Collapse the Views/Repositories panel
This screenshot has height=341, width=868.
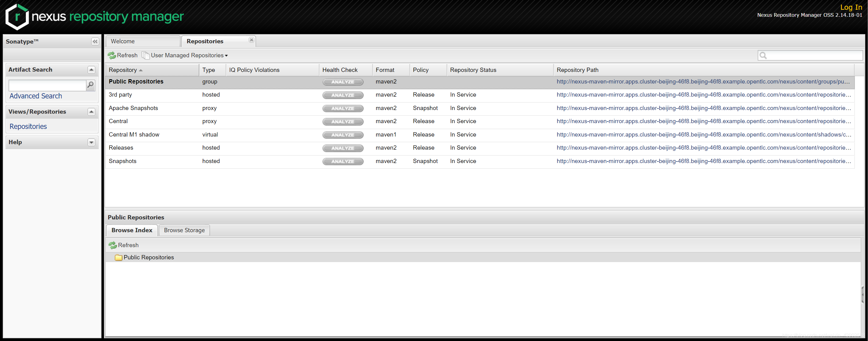[91, 112]
